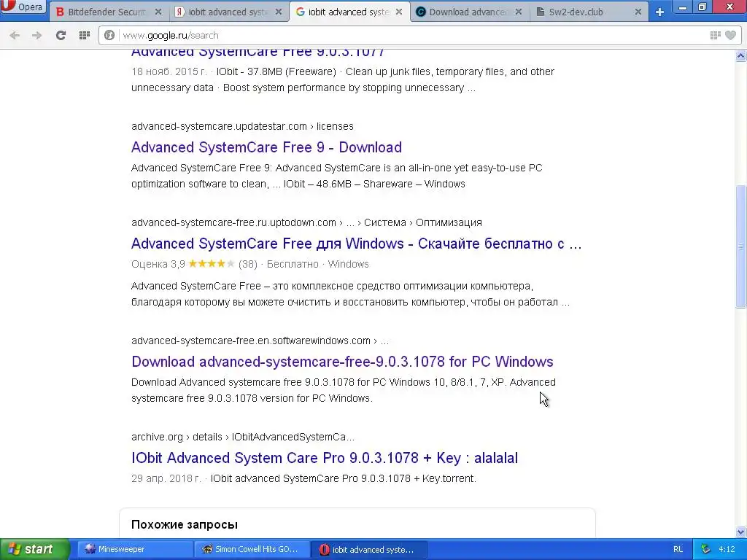This screenshot has width=747, height=560.
Task: Switch to iobit advanced Opera taskbar item
Action: (368, 549)
